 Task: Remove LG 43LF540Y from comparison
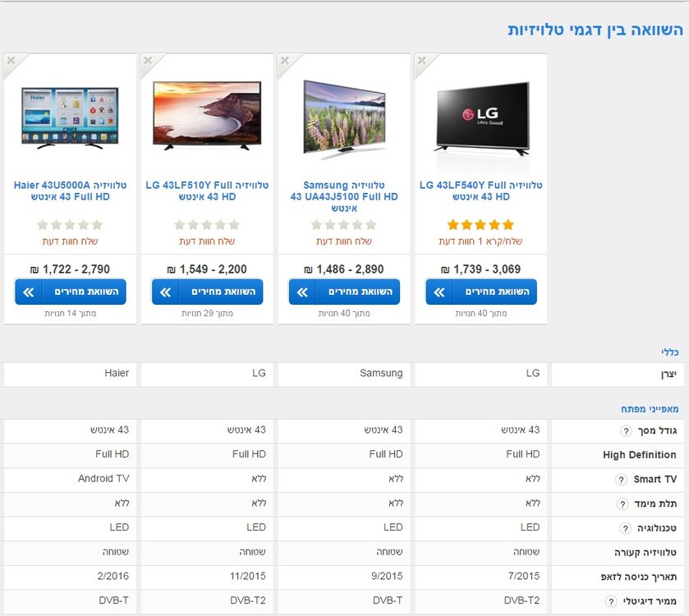422,61
